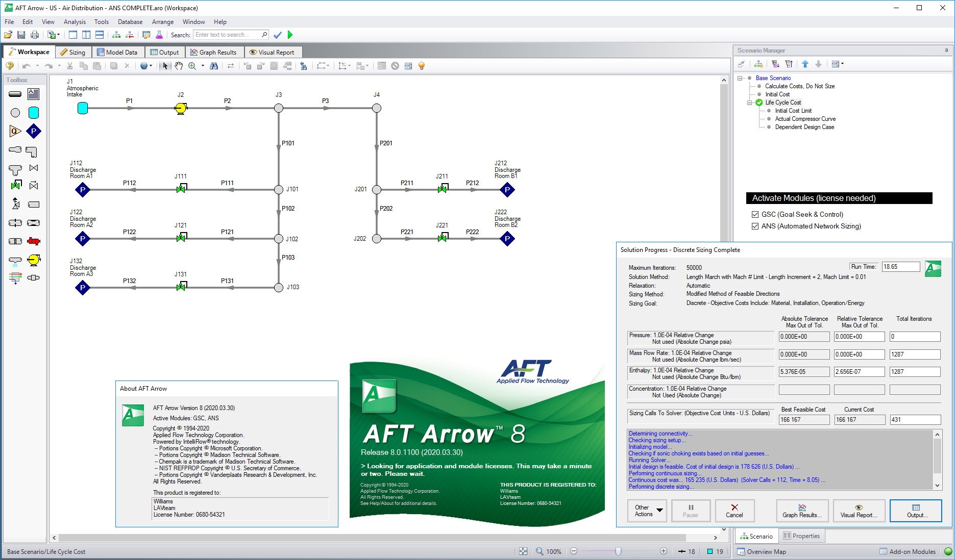The height and width of the screenshot is (560, 955).
Task: Collapse the Base Scenario tree node
Action: [740, 78]
